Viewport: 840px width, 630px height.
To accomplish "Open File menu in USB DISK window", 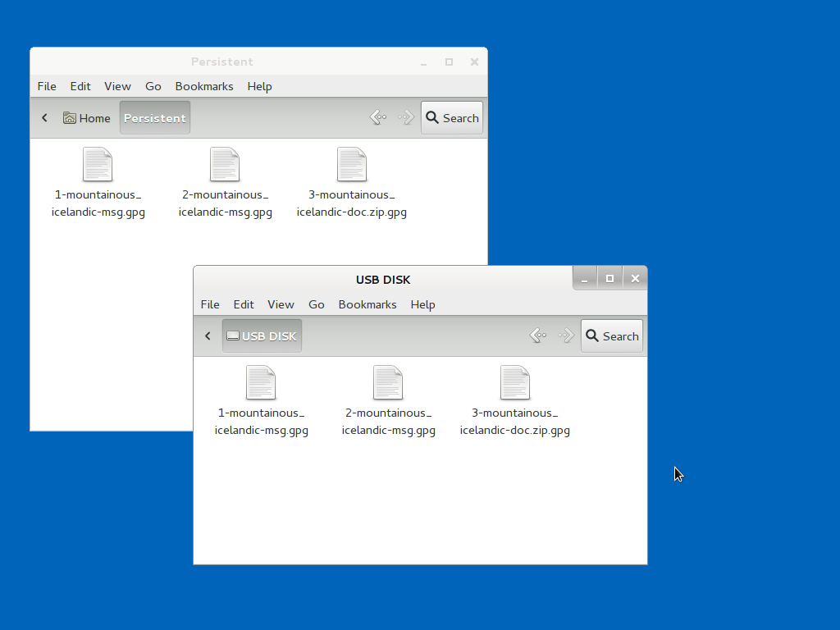I will [x=210, y=304].
